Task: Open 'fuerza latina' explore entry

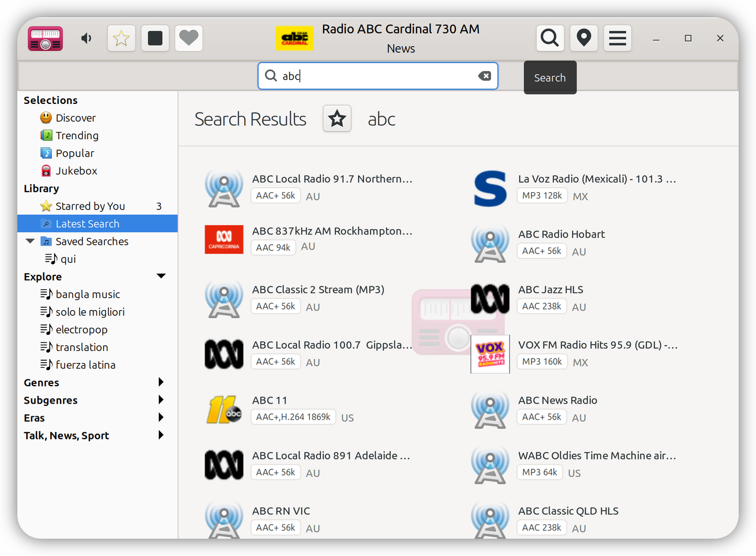Action: point(85,365)
